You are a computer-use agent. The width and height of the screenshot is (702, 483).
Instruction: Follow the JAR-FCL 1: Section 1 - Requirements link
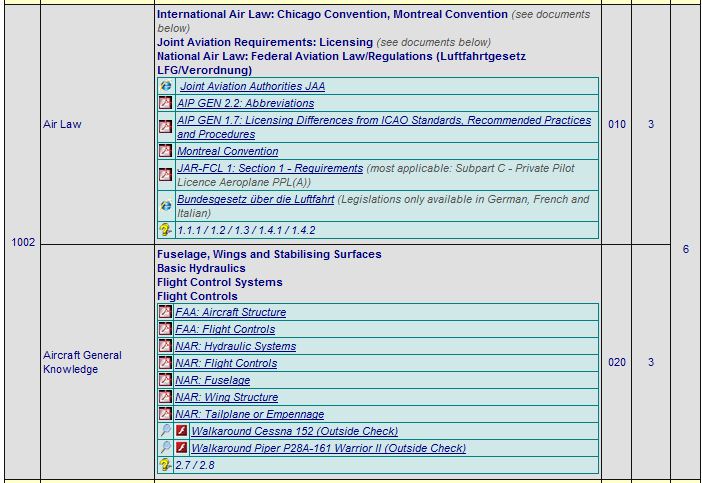[x=269, y=169]
